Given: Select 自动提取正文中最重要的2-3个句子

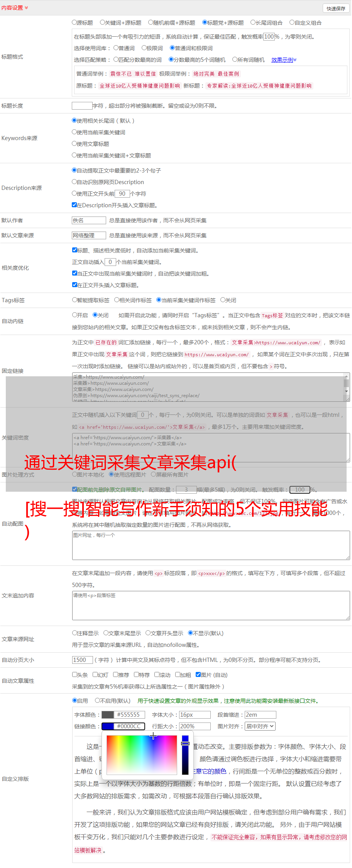Looking at the screenshot, I should [x=74, y=170].
